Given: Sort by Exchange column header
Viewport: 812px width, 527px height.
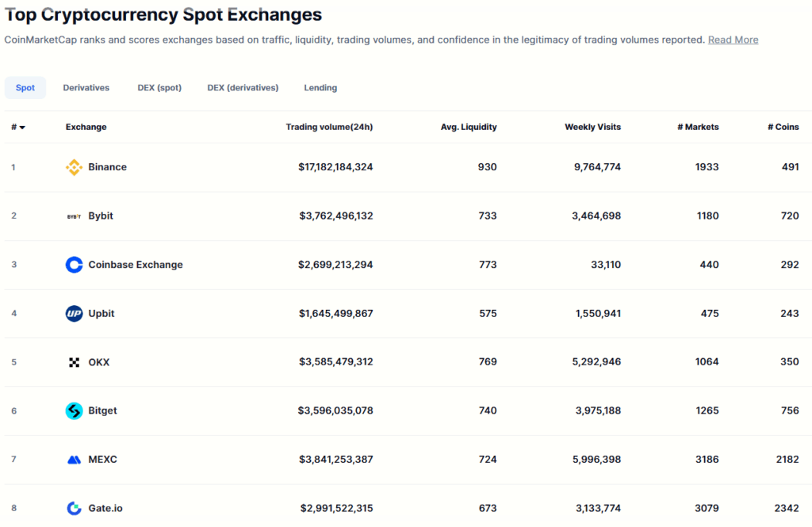Looking at the screenshot, I should pyautogui.click(x=86, y=127).
